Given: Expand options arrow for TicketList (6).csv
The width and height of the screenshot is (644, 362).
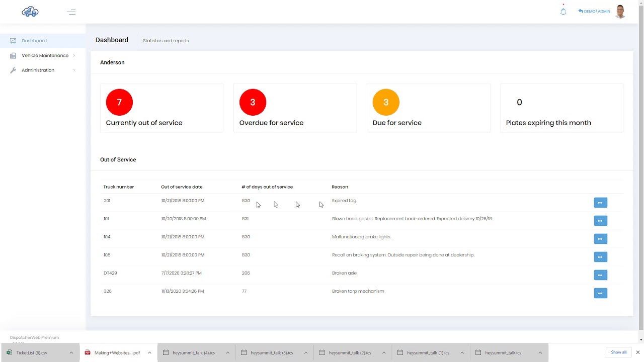Looking at the screenshot, I should click(71, 353).
